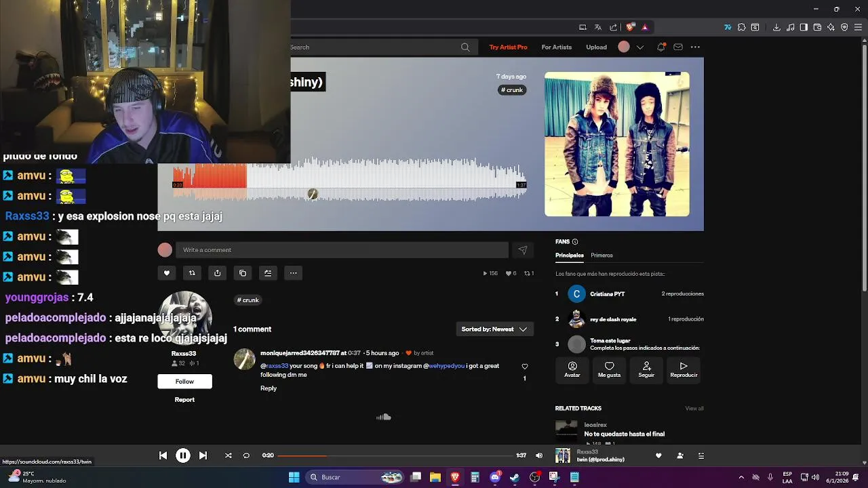Click the search magnifier in SoundCloud header

tap(465, 47)
